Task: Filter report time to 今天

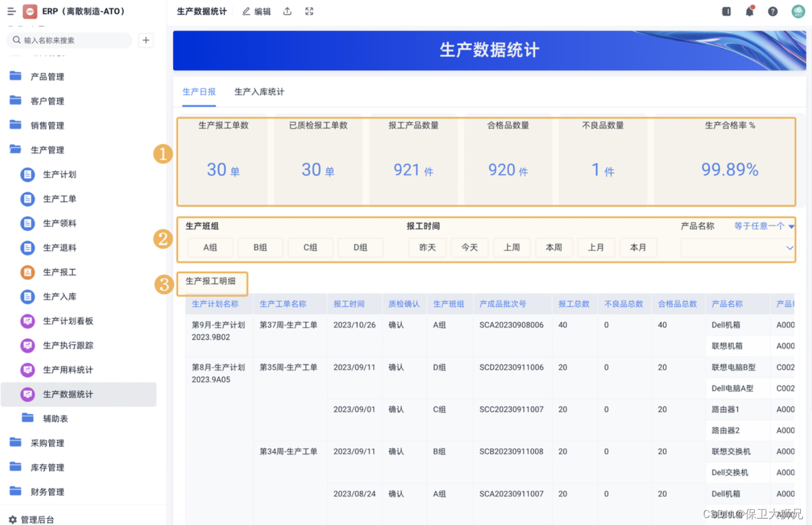Action: coord(470,247)
